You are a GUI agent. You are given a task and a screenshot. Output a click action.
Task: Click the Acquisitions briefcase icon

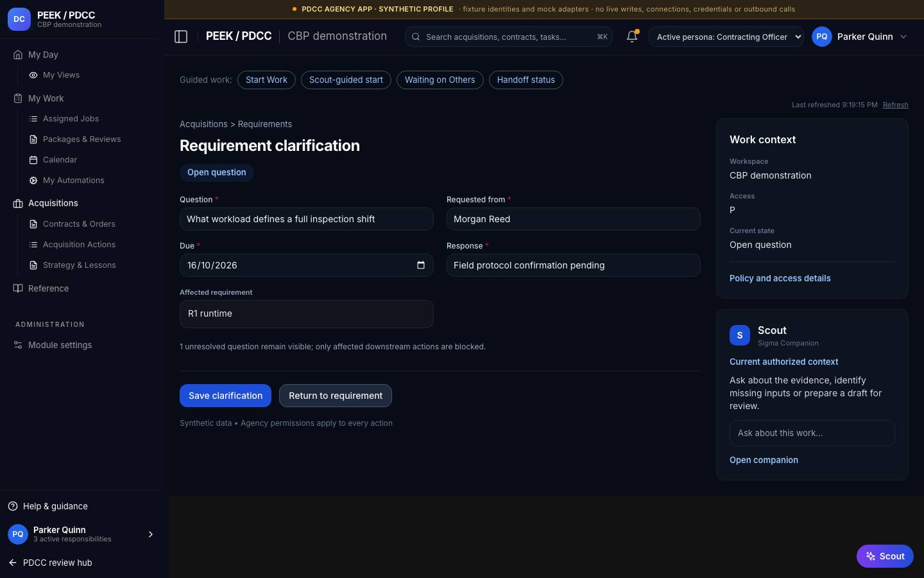point(18,204)
